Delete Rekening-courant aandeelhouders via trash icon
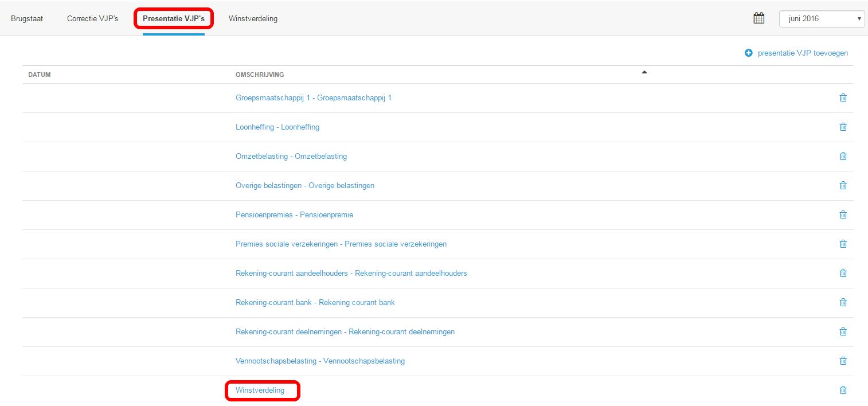The width and height of the screenshot is (868, 406). pos(843,273)
